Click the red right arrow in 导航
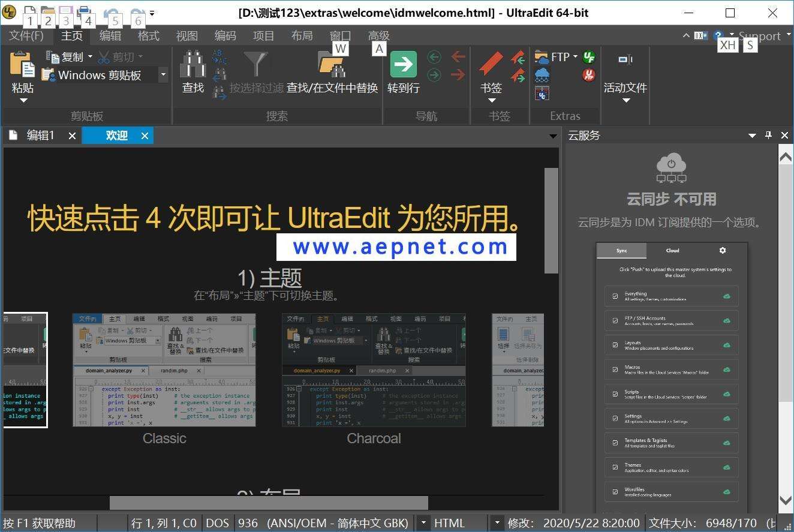The image size is (794, 532). tap(458, 75)
